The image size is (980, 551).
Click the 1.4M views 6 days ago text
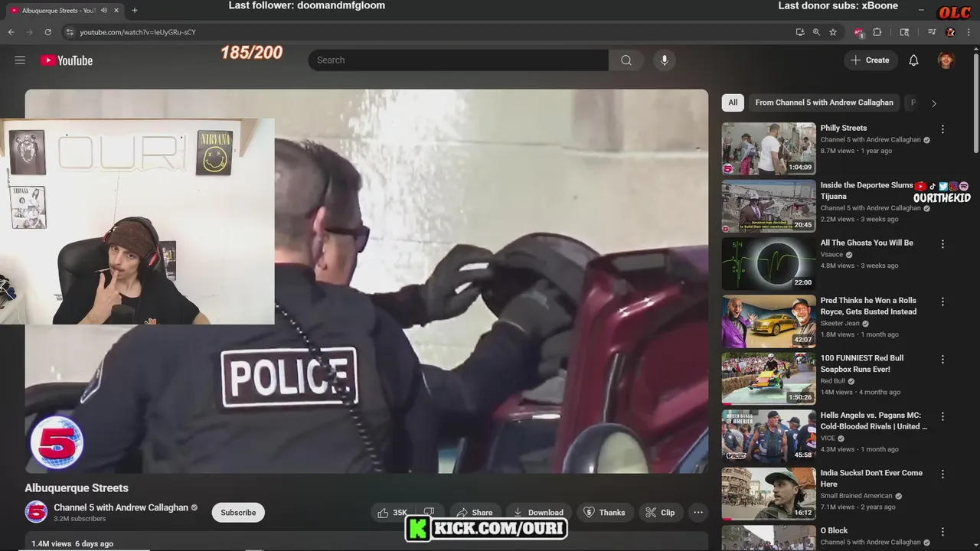[72, 543]
